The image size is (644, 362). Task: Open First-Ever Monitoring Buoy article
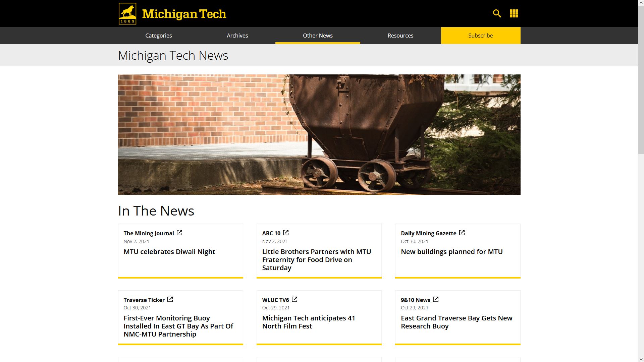(178, 326)
